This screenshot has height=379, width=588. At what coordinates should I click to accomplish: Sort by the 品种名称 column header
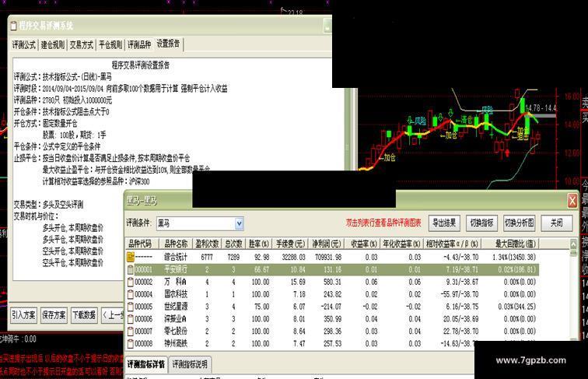(176, 244)
